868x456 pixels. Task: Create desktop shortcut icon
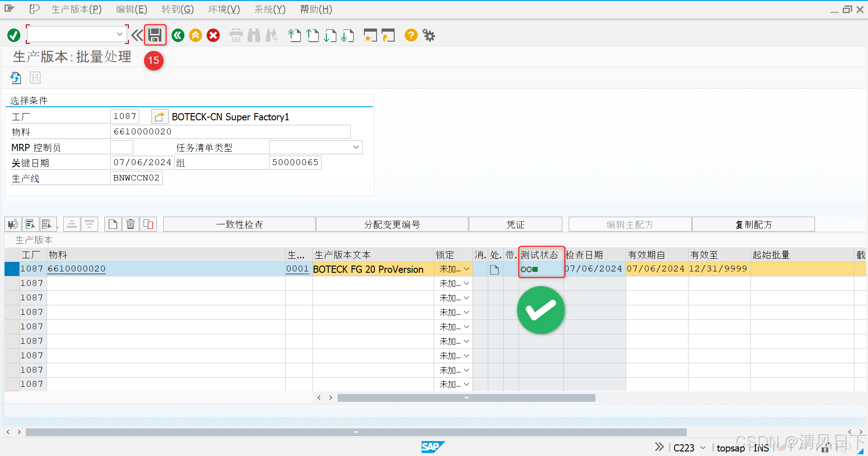pyautogui.click(x=388, y=35)
